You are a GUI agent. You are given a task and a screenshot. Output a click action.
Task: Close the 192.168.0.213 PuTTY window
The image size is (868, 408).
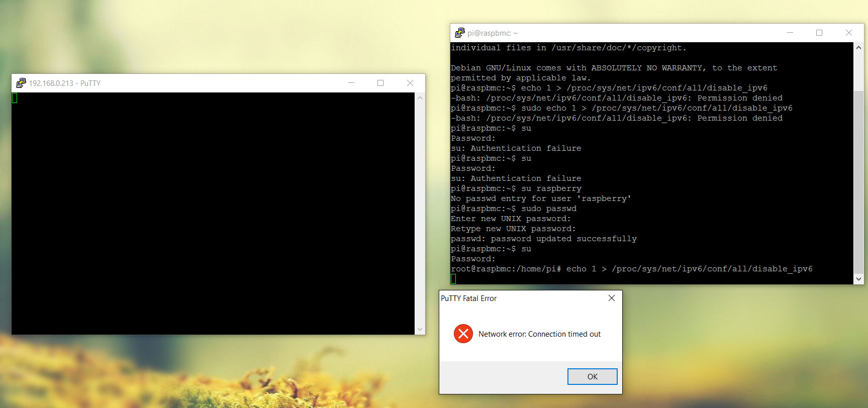tap(410, 83)
